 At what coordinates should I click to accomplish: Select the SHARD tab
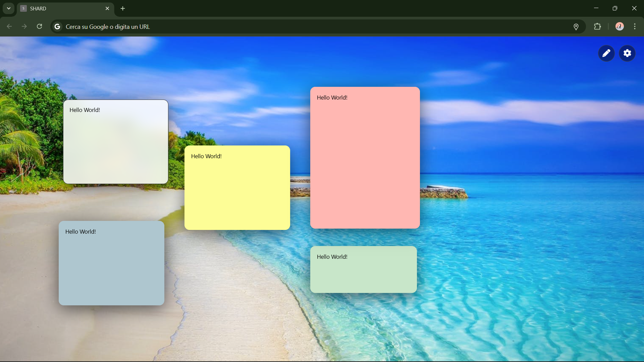tap(60, 8)
